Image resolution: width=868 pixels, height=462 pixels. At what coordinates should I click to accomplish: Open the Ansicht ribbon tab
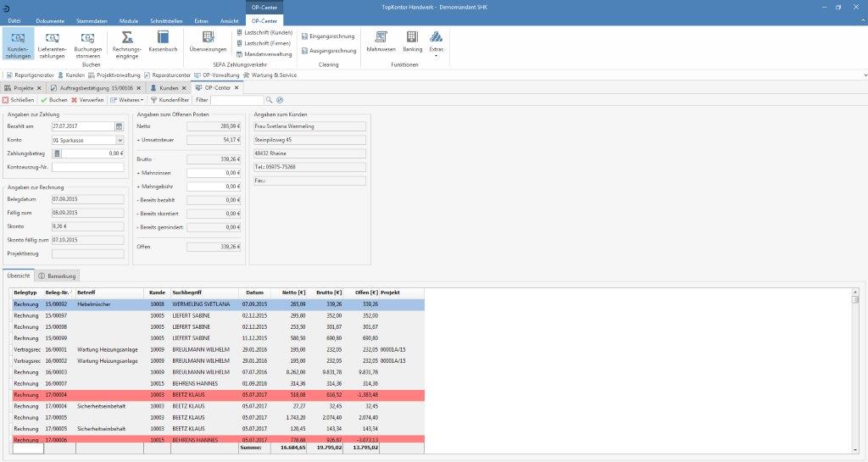pyautogui.click(x=229, y=21)
